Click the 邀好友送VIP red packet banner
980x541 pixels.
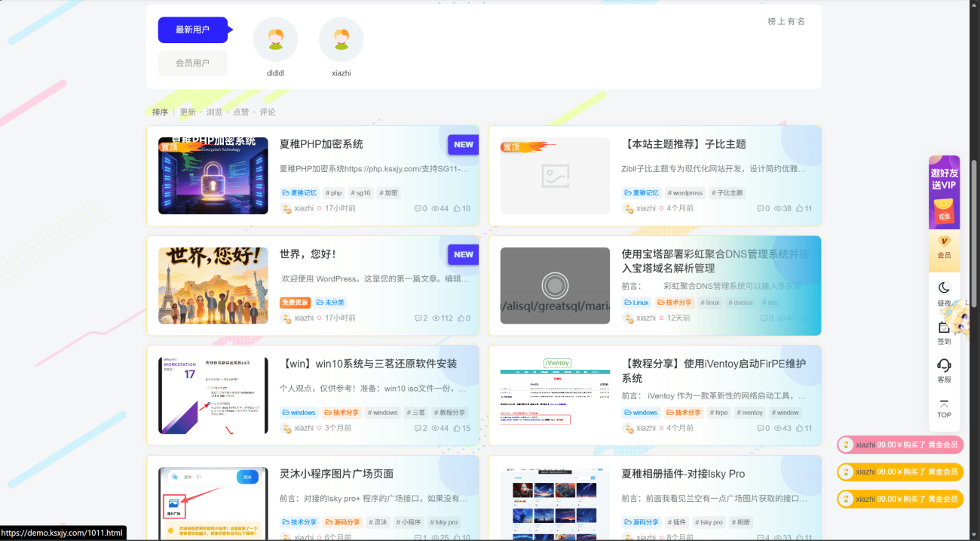point(944,192)
